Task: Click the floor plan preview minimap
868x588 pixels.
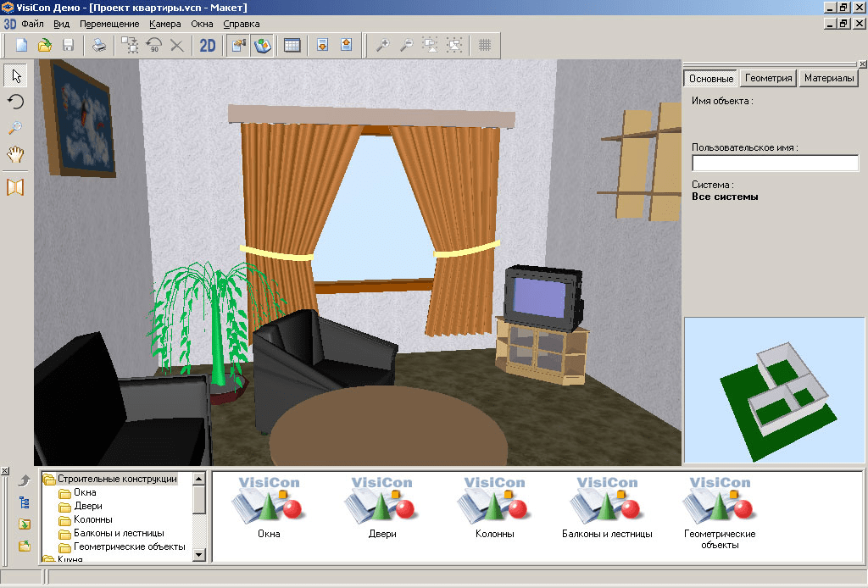Action: pos(774,390)
